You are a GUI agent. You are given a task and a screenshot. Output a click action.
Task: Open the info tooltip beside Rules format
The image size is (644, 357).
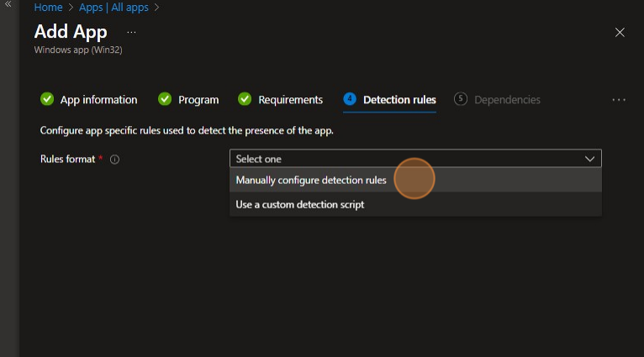tap(114, 160)
